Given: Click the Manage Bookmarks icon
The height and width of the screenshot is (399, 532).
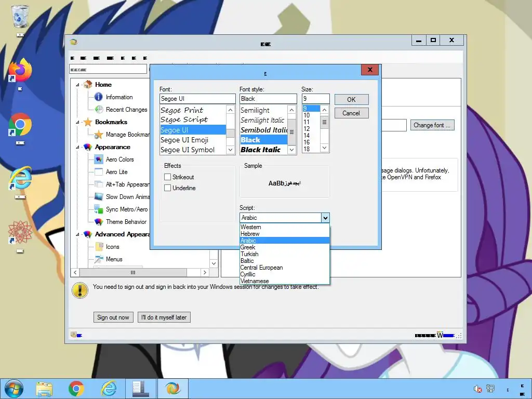Looking at the screenshot, I should [98, 135].
